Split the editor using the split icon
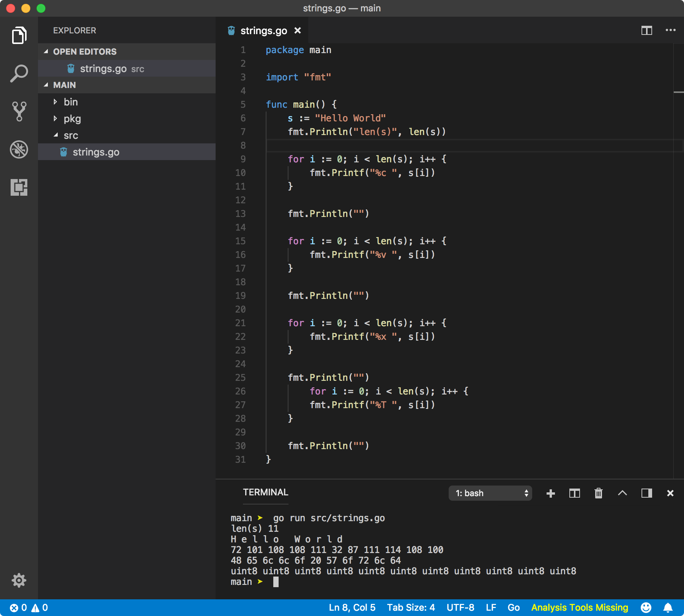The height and width of the screenshot is (616, 684). point(647,30)
